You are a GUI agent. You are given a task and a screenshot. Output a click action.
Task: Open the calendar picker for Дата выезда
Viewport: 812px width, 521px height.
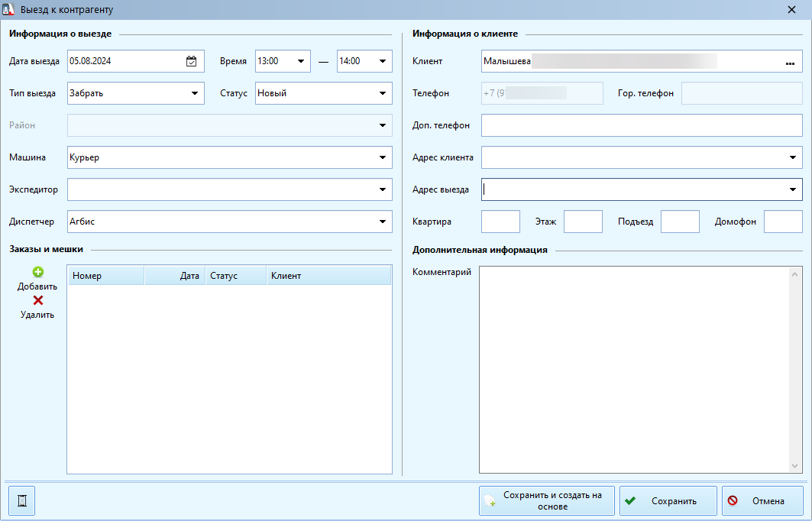pos(191,61)
